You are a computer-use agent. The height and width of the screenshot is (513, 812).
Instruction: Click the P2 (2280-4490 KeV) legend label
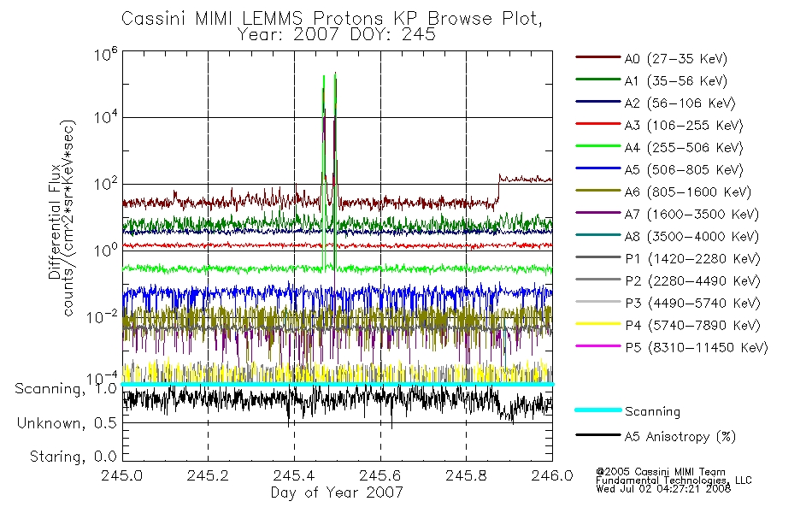[692, 281]
